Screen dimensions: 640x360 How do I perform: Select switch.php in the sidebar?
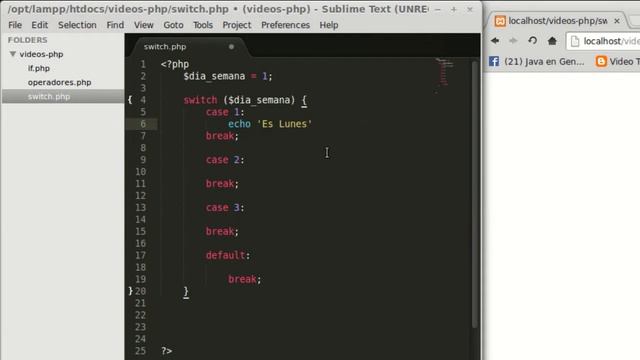[x=63, y=96]
